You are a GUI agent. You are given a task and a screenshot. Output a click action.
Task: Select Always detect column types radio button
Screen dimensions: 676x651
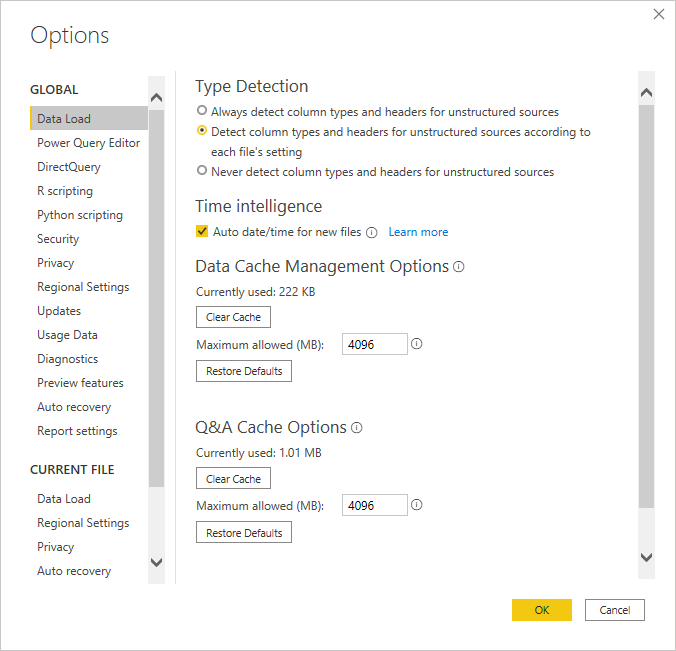[x=203, y=111]
